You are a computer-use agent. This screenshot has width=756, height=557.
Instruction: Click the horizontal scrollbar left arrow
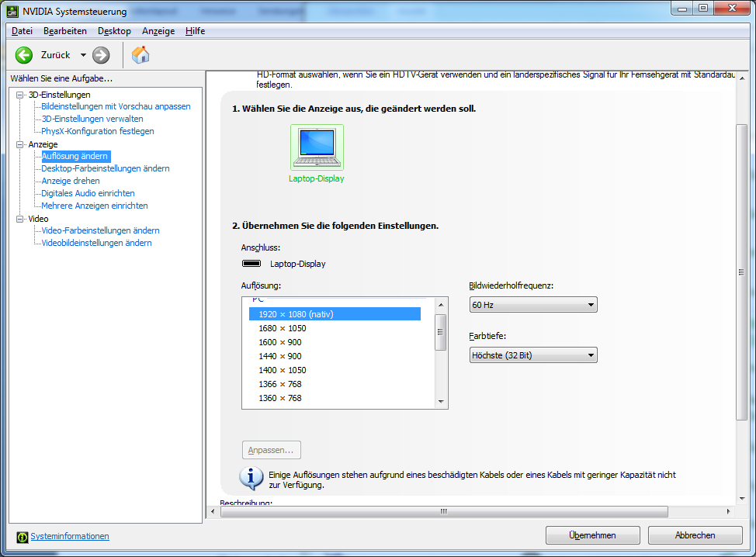pos(213,511)
